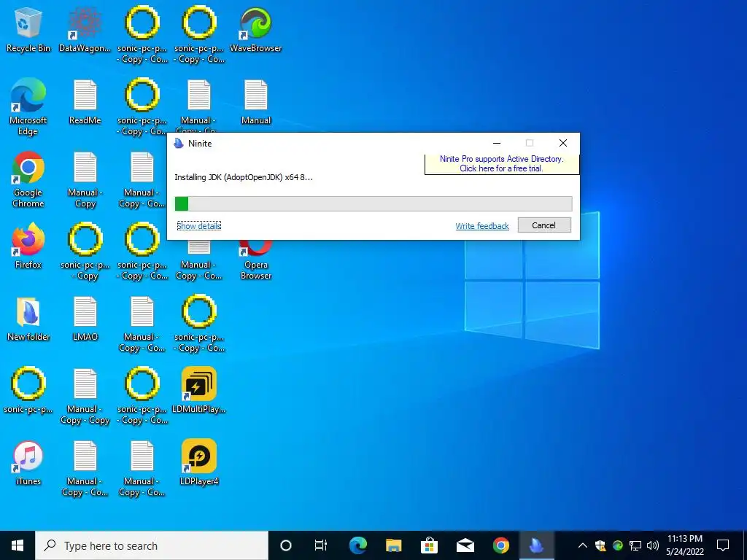The height and width of the screenshot is (560, 747).
Task: Click the Installing JDK status text
Action: (x=244, y=177)
